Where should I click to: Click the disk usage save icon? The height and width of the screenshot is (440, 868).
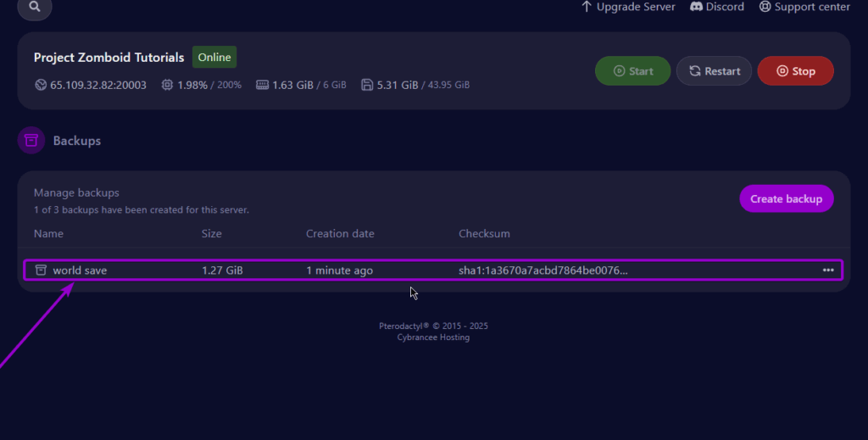367,85
